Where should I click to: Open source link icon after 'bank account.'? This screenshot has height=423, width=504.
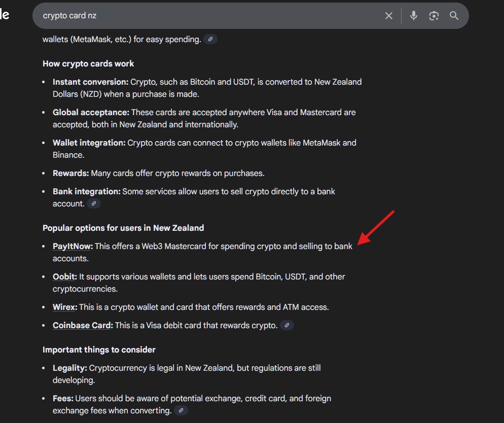(x=93, y=203)
